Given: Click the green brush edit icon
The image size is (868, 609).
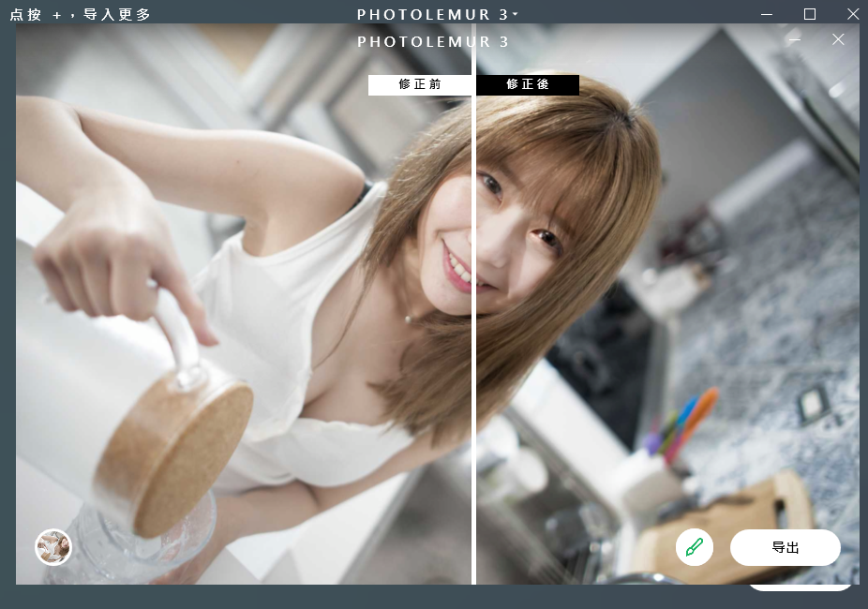Looking at the screenshot, I should pyautogui.click(x=695, y=547).
